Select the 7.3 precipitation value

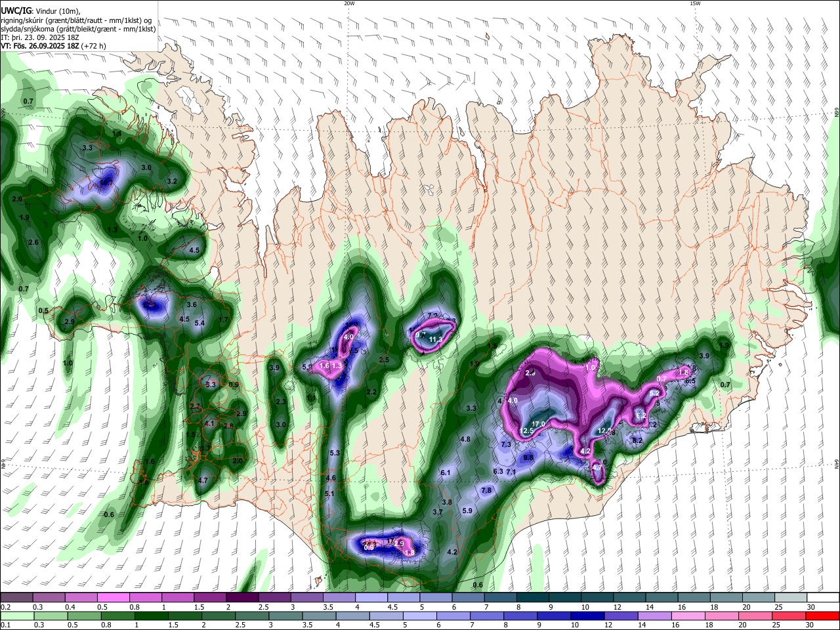point(506,444)
